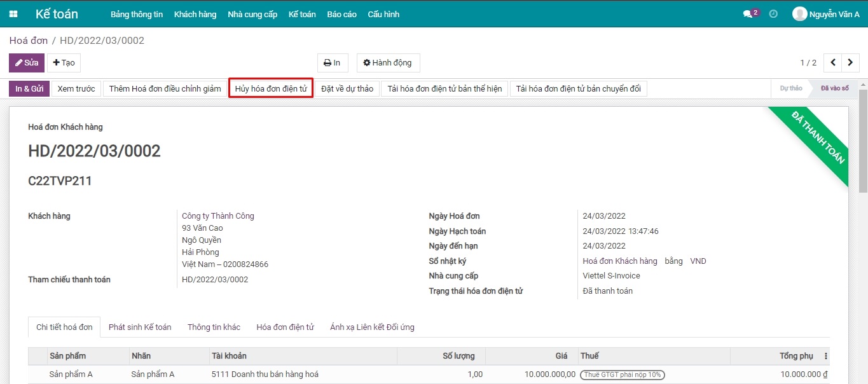Switch to the Thông tin khác tab
Screen dimensions: 868x384
(214, 327)
